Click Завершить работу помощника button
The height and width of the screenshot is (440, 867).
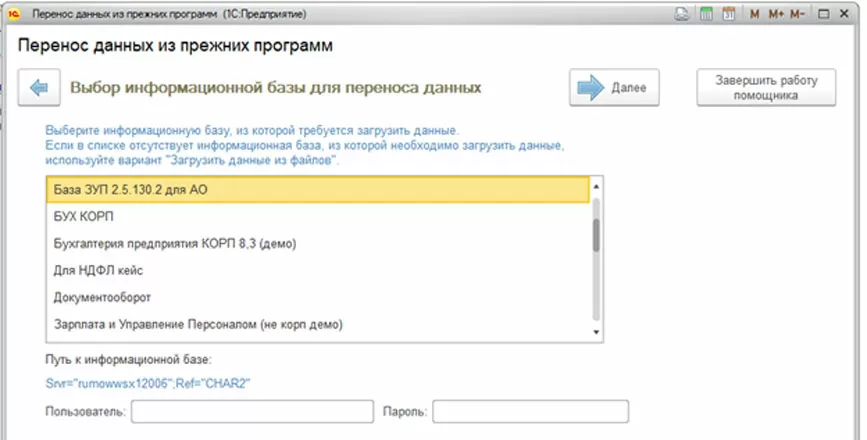point(766,87)
